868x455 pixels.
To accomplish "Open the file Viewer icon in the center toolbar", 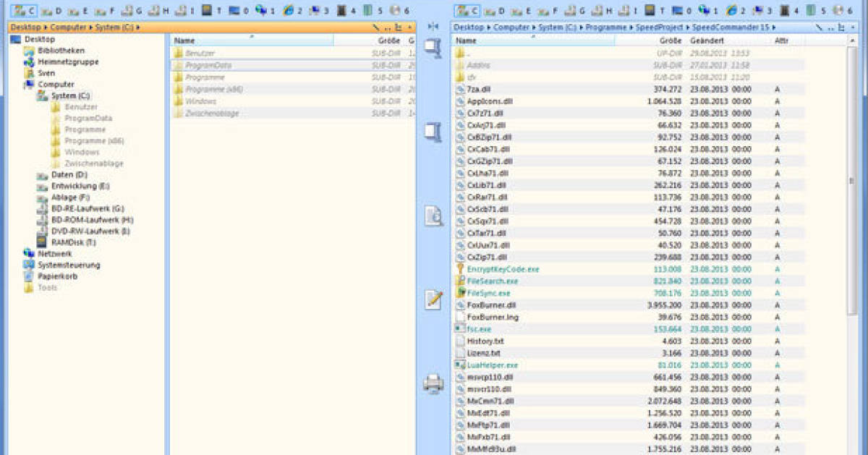I will (433, 217).
